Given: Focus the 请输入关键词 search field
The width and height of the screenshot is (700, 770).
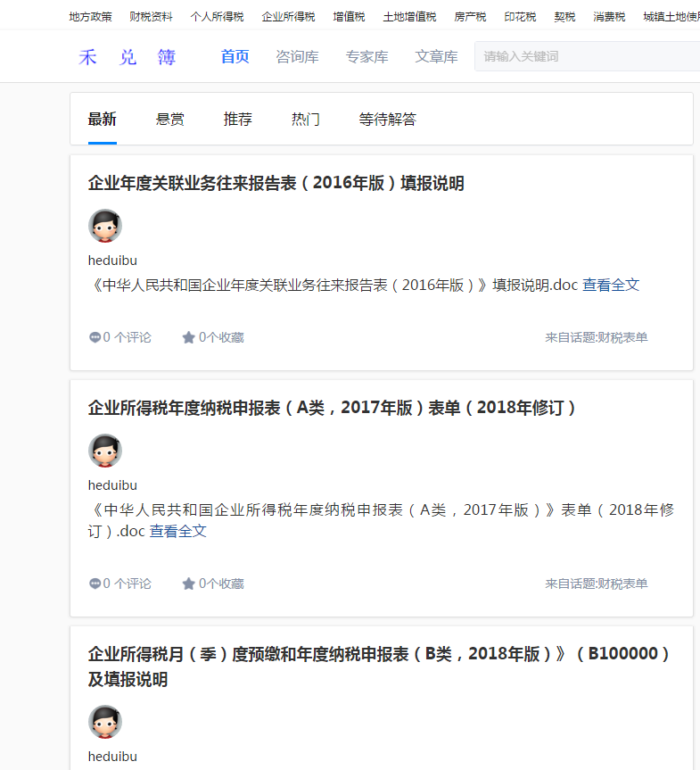Looking at the screenshot, I should pyautogui.click(x=587, y=56).
